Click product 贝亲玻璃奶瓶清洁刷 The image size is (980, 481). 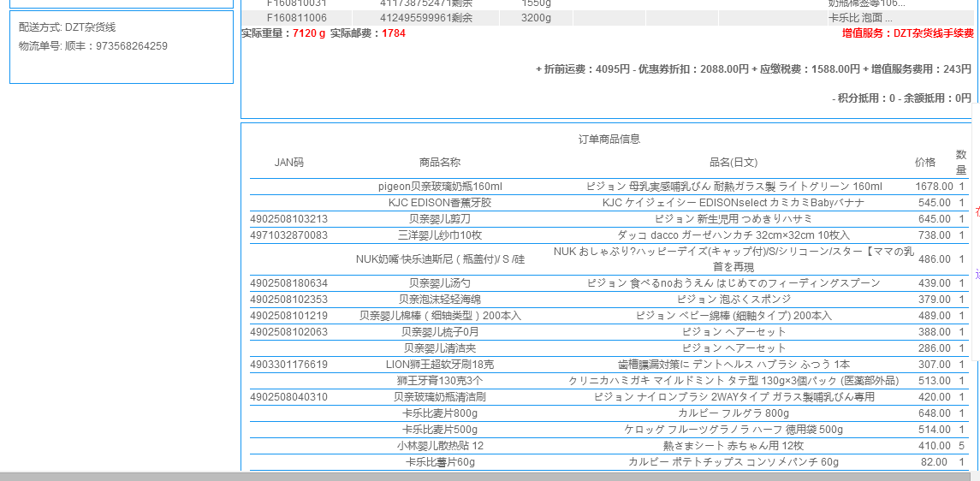pyautogui.click(x=440, y=397)
